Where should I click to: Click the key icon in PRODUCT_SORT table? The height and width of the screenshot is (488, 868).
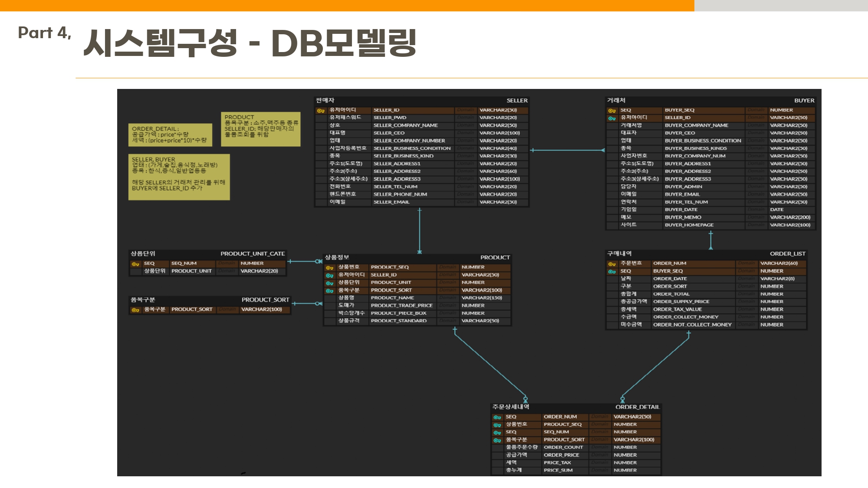tap(135, 310)
